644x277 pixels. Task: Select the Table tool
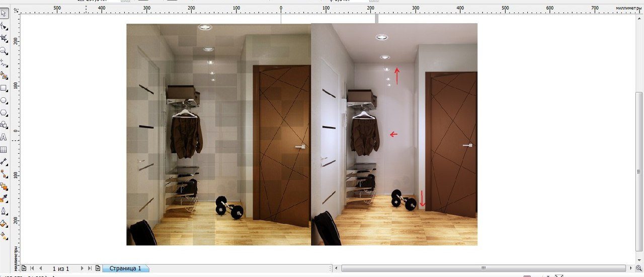[x=4, y=150]
